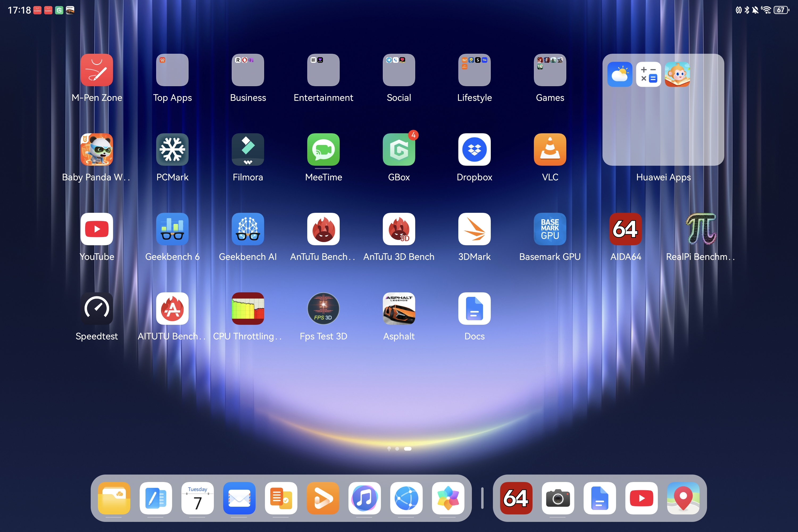Screen dimensions: 798x532
Task: Open Camera app in dock
Action: pyautogui.click(x=558, y=498)
